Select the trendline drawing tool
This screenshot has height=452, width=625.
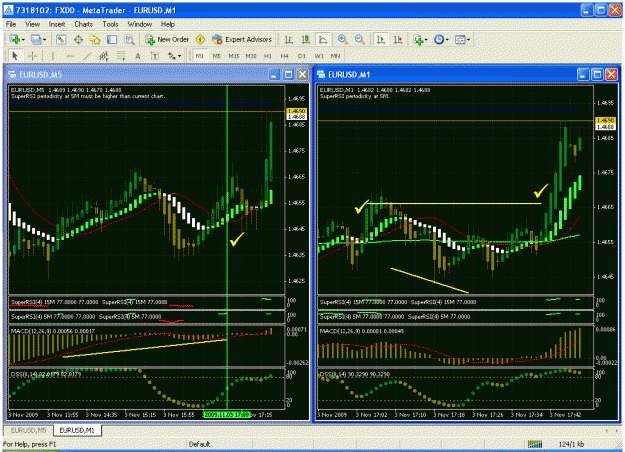point(87,56)
